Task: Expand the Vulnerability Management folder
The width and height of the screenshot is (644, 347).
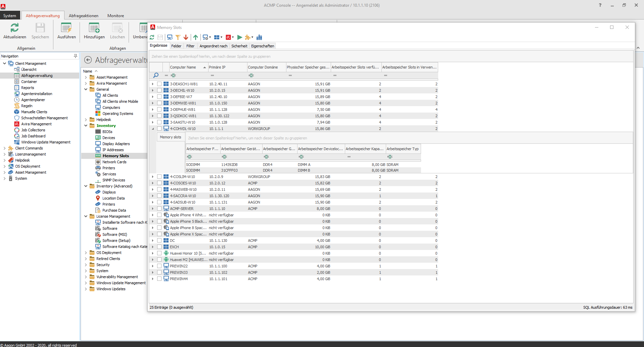Action: pyautogui.click(x=86, y=277)
